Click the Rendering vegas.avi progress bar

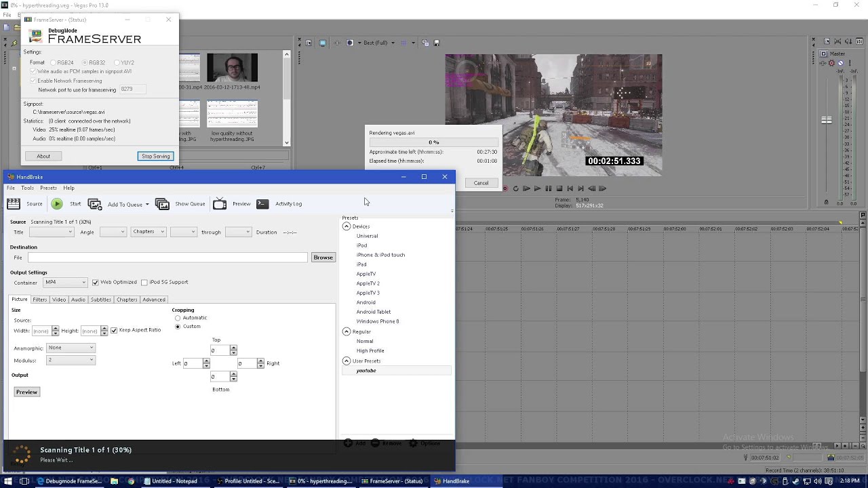[x=433, y=142]
